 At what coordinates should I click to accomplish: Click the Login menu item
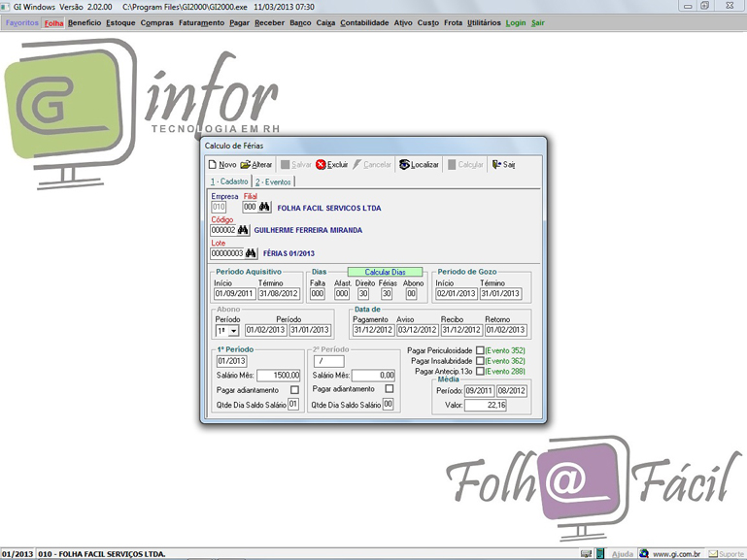(516, 23)
